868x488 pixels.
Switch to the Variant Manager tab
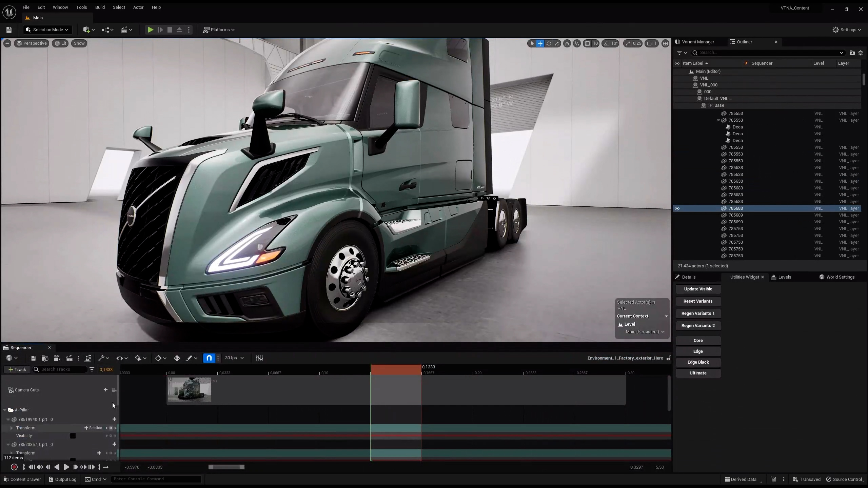click(697, 42)
